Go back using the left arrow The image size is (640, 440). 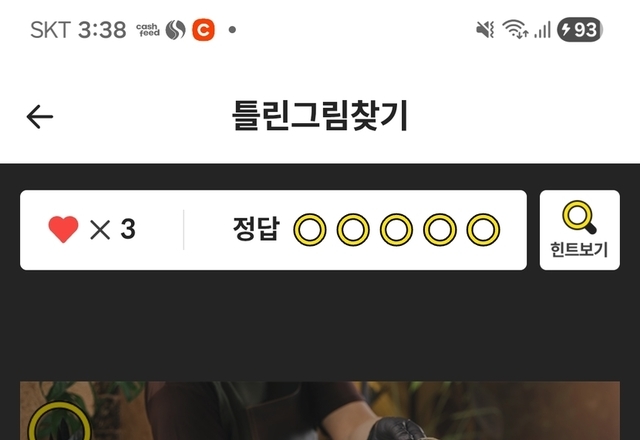pos(40,117)
